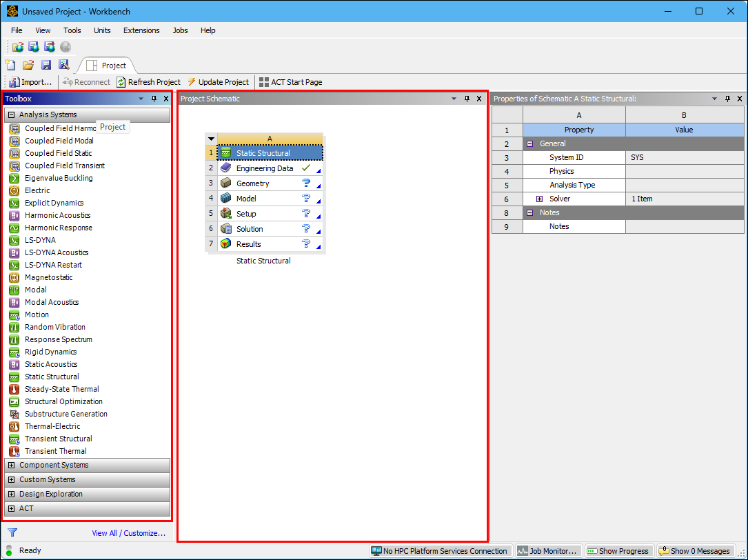The image size is (748, 560).
Task: Click the Open project folder icon
Action: click(x=28, y=65)
